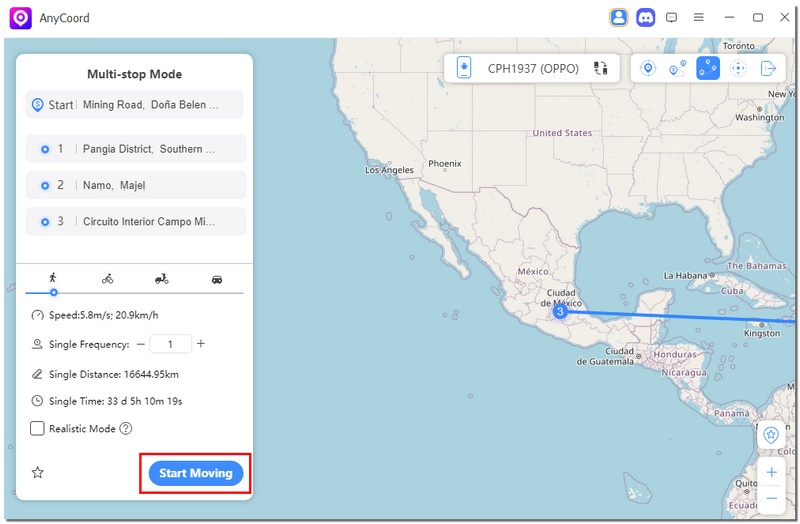Increase Single Frequency with plus button
800x524 pixels.
tap(201, 344)
